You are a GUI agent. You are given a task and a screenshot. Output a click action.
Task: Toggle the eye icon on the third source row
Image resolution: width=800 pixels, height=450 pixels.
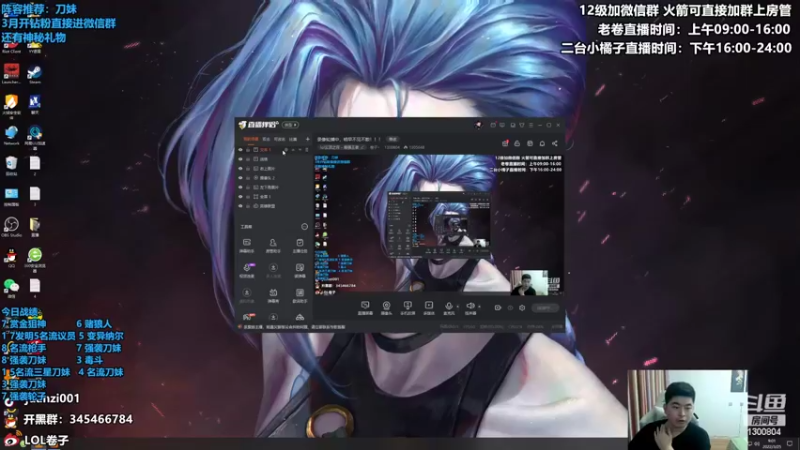point(241,168)
